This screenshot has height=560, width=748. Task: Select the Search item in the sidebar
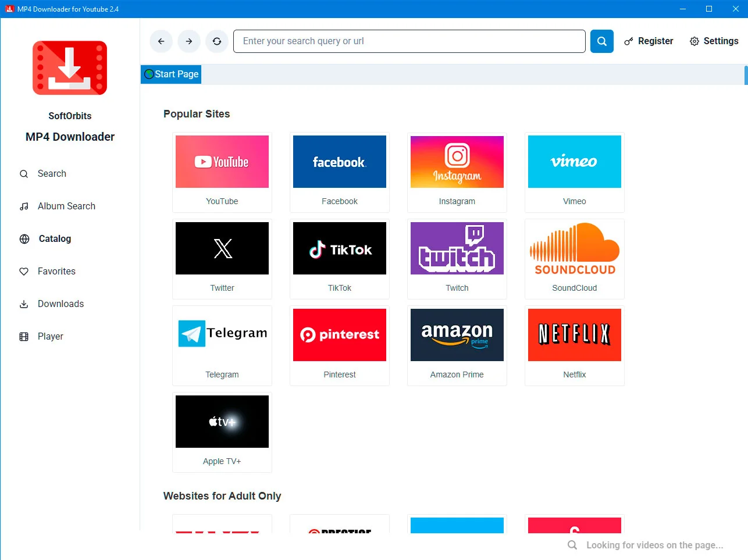click(x=51, y=173)
